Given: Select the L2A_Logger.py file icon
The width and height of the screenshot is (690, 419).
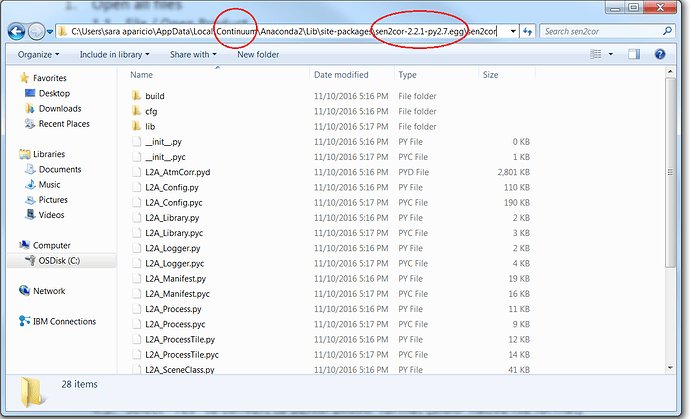Looking at the screenshot, I should pyautogui.click(x=137, y=248).
